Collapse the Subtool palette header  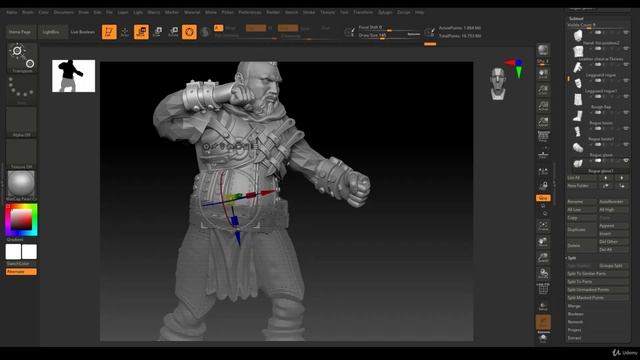pos(576,19)
